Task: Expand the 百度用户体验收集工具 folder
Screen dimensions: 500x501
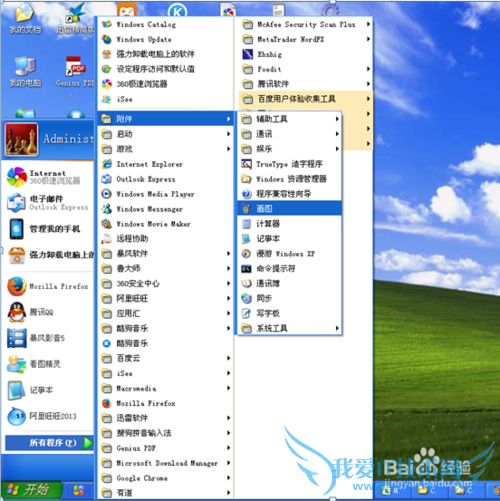Action: (306, 99)
